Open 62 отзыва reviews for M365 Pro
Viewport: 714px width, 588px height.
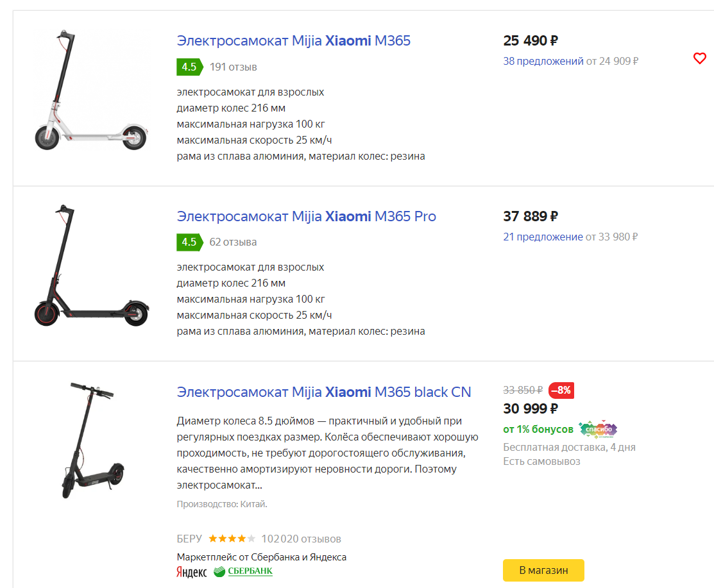pos(233,242)
